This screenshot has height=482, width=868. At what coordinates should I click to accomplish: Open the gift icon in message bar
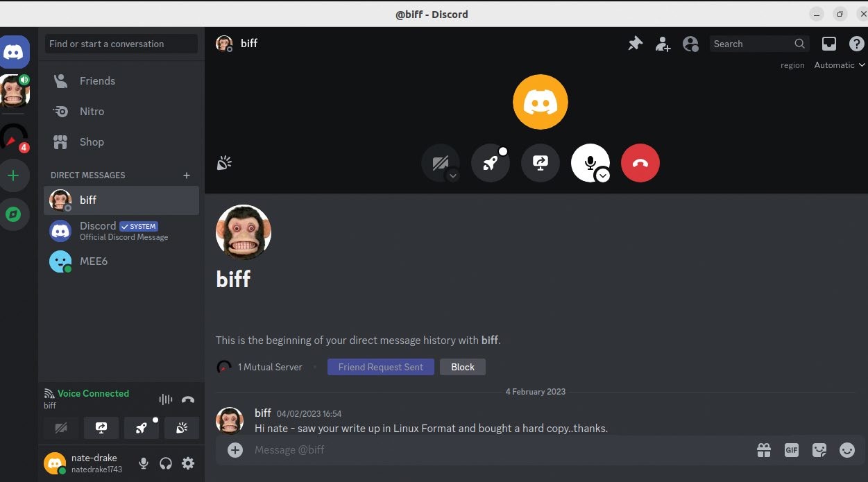coord(764,450)
